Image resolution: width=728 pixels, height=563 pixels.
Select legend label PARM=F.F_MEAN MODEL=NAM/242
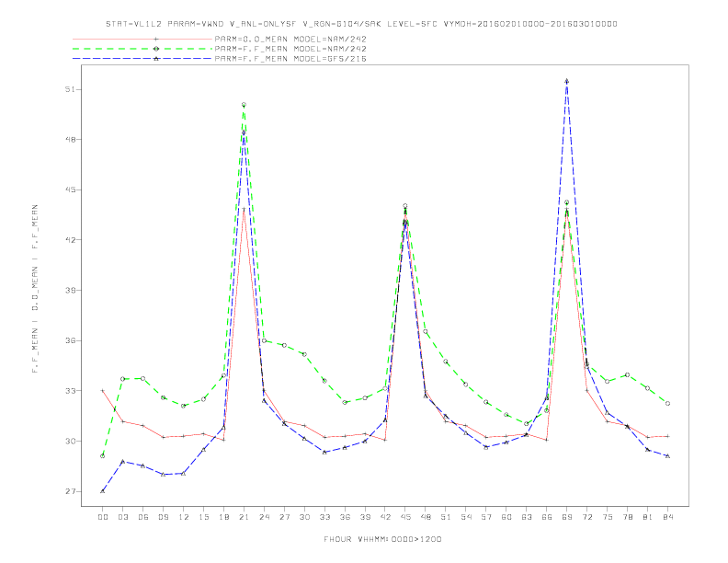290,49
